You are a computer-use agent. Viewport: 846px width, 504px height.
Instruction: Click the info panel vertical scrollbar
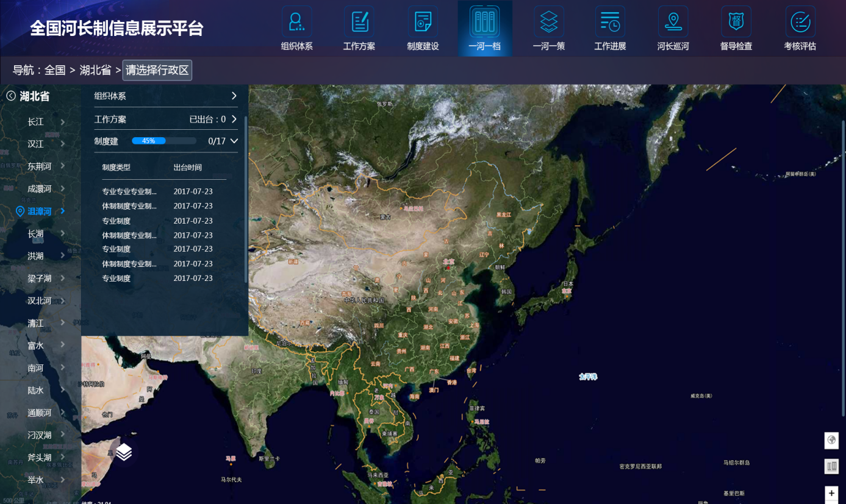(x=246, y=199)
